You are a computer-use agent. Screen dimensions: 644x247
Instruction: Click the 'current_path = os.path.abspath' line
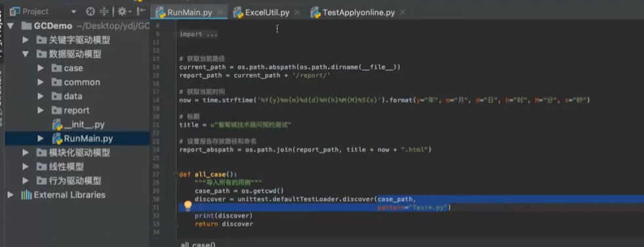tap(290, 67)
